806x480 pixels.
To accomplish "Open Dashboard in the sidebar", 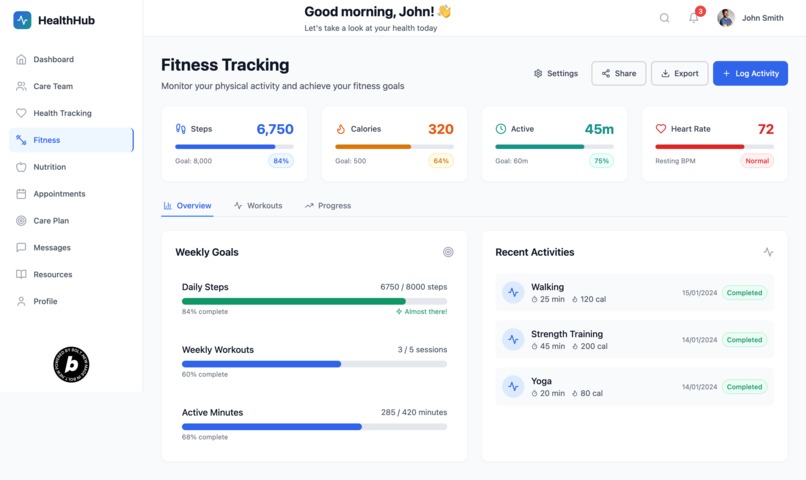I will tap(71, 60).
